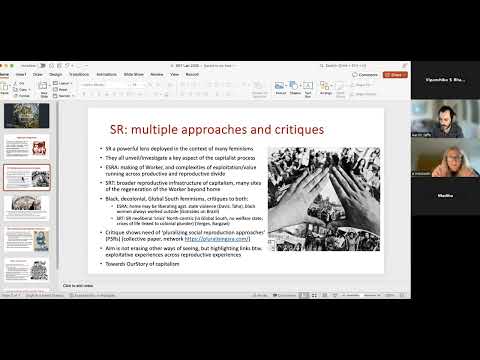Open the Animations ribbon tab
Viewport: 480px width, 360px height.
(x=106, y=74)
